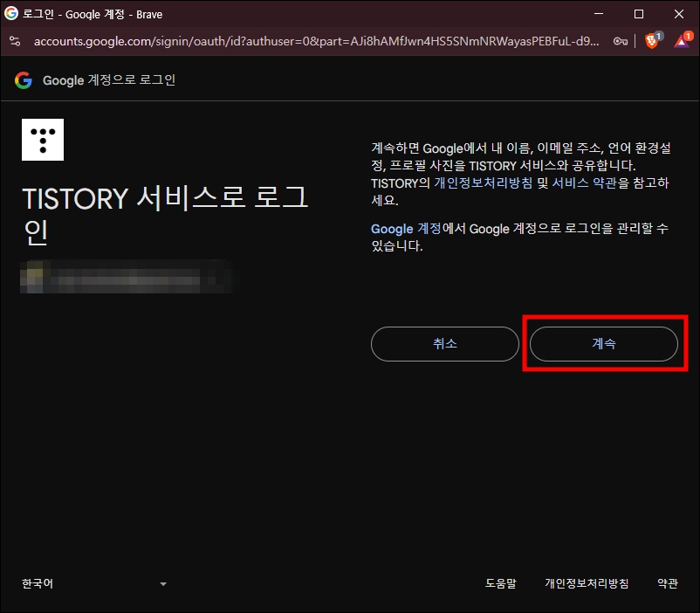Screen dimensions: 700x613
Task: Close the Google login window
Action: 679,14
